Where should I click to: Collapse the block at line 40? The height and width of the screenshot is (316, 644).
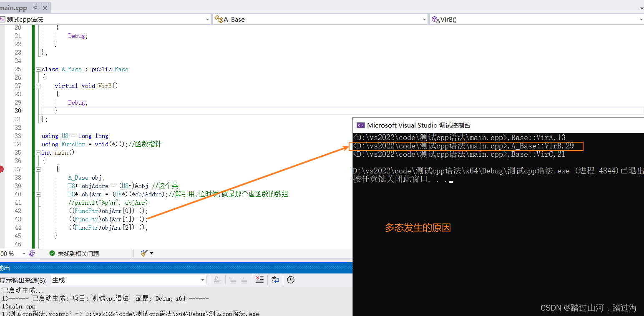tap(38, 194)
